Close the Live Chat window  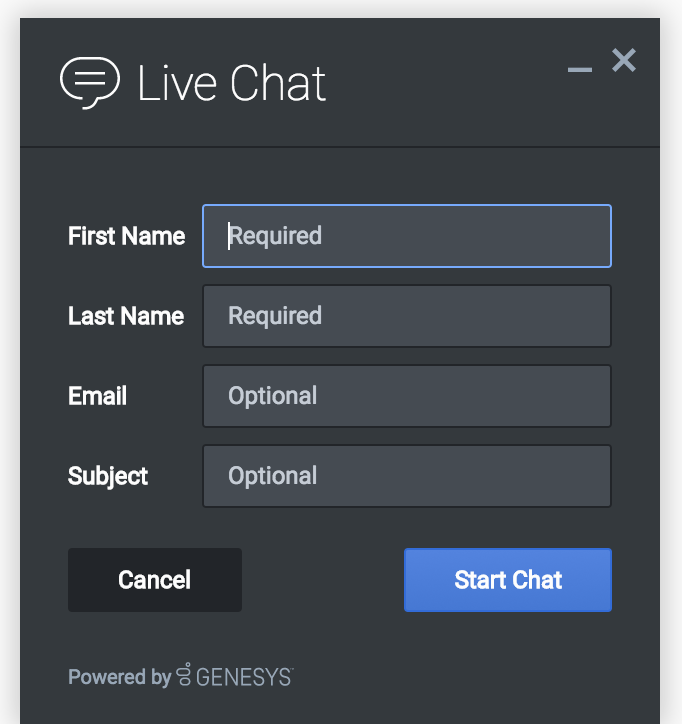(624, 62)
